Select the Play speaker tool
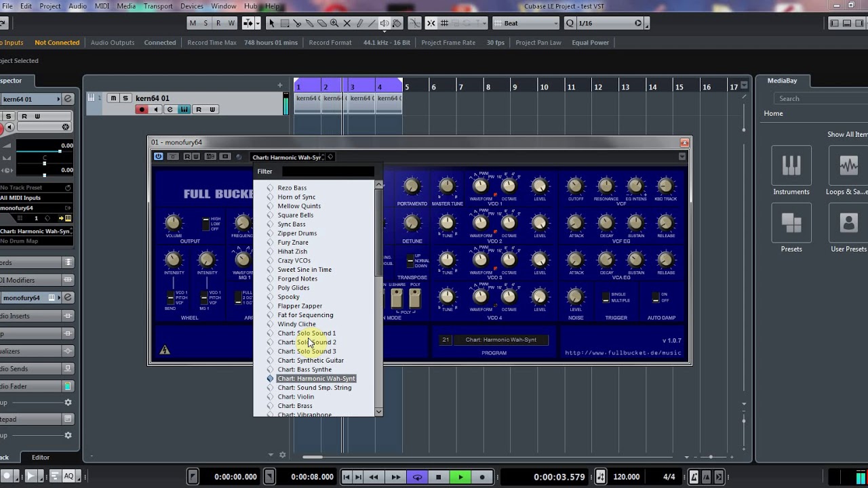 (x=384, y=23)
